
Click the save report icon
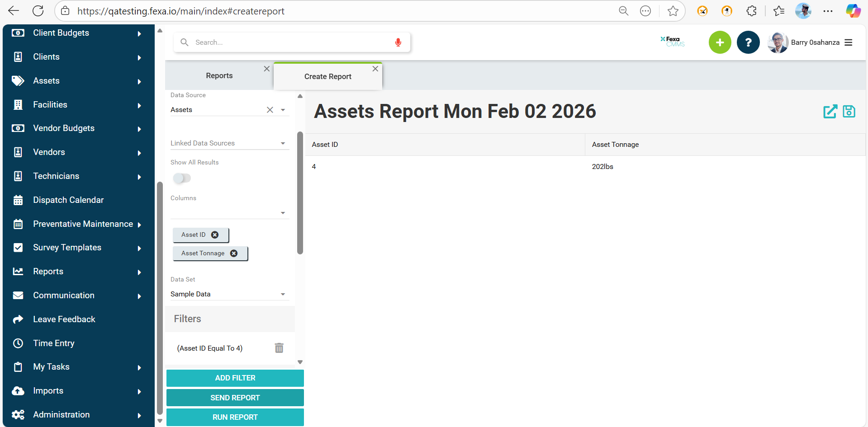tap(849, 112)
